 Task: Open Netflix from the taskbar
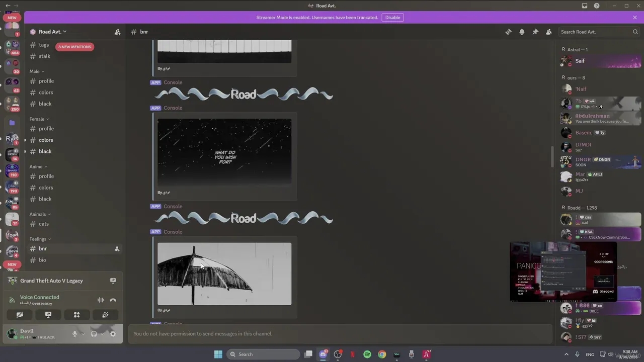353,354
